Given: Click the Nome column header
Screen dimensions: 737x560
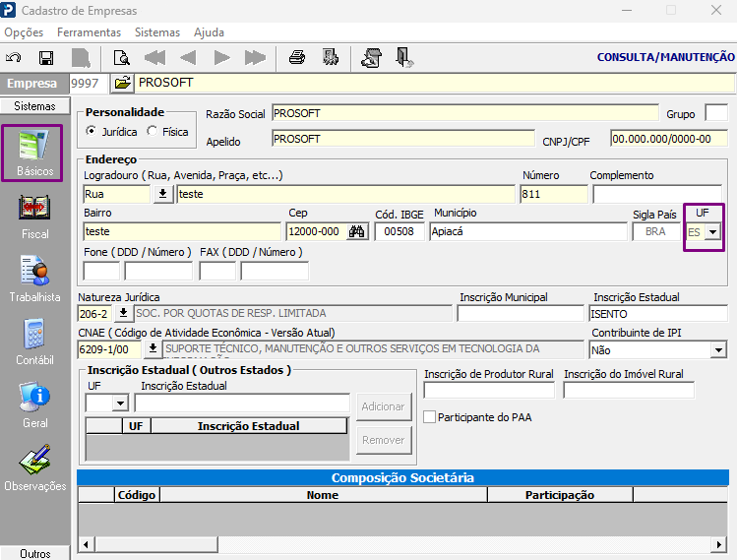Looking at the screenshot, I should 323,495.
